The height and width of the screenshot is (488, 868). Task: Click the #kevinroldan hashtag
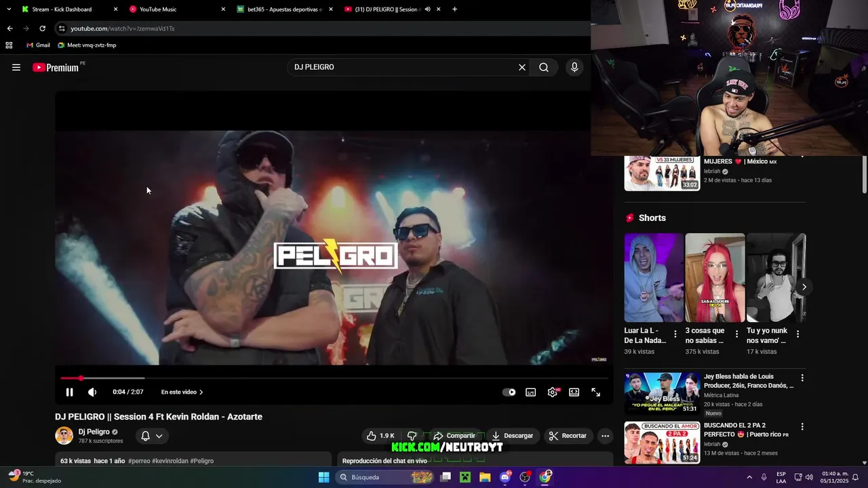[x=170, y=461]
